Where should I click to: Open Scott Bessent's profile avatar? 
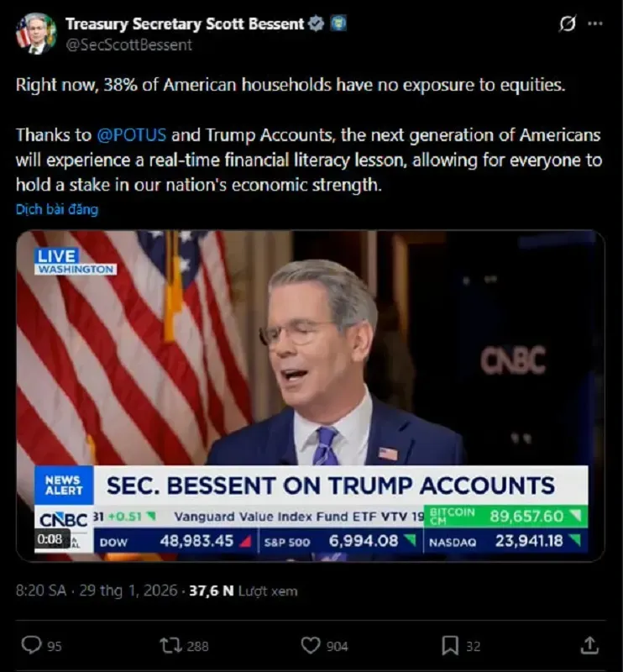[35, 34]
